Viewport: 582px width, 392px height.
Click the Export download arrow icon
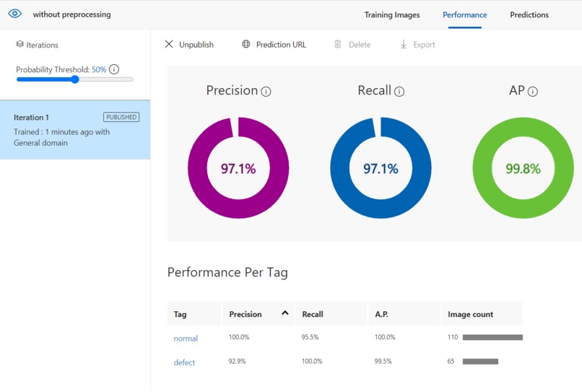pos(404,44)
